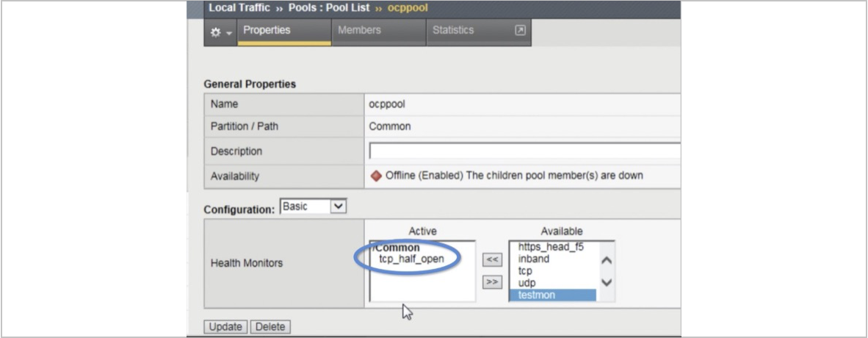Open the Configuration Basic dropdown
Screen dimensions: 868x338
(x=313, y=206)
